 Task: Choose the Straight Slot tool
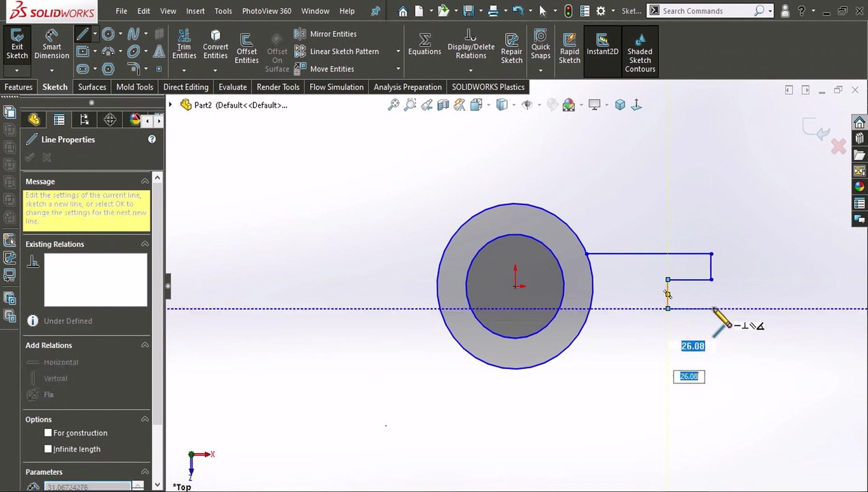[x=83, y=69]
